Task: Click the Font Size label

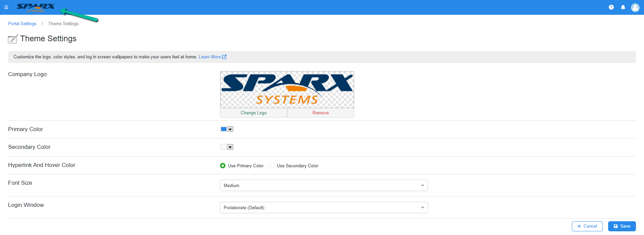Action: 20,183
